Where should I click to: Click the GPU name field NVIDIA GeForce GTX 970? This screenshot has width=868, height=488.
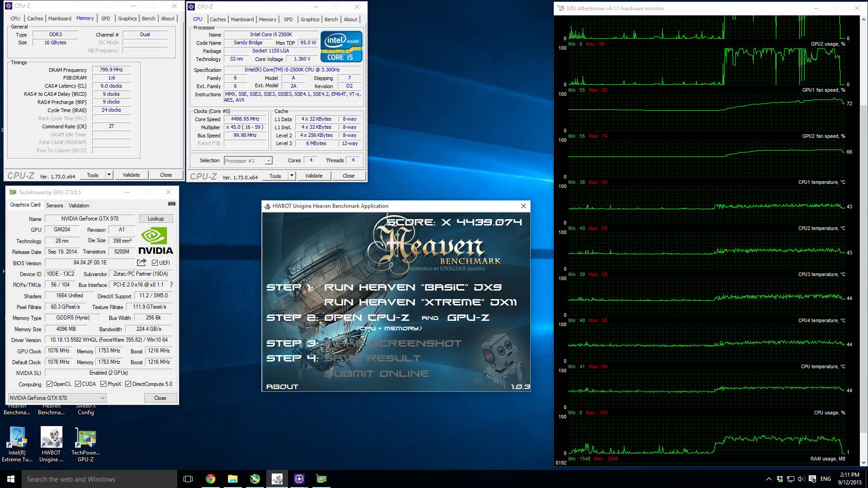pyautogui.click(x=90, y=219)
